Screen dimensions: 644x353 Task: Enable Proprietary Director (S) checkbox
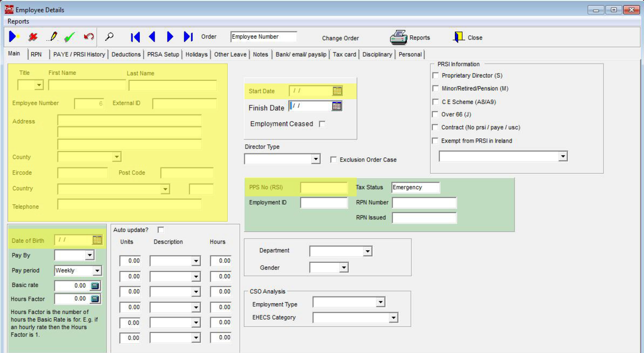coord(435,75)
